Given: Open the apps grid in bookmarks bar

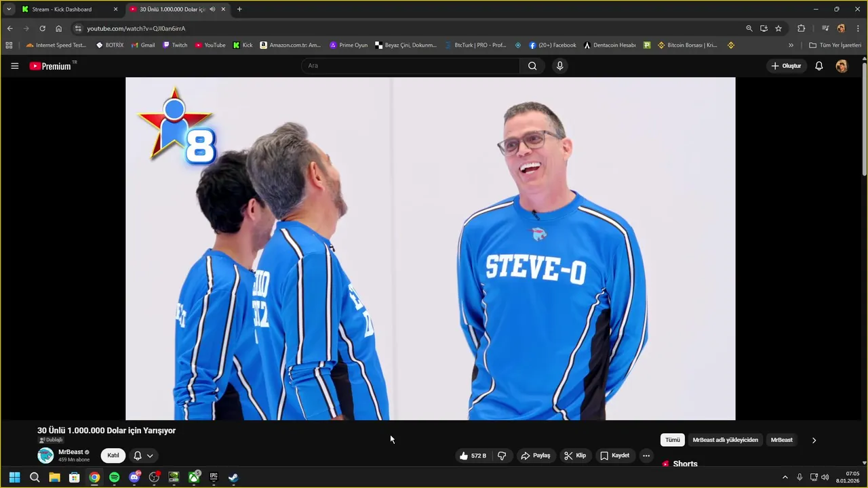Looking at the screenshot, I should click(9, 45).
